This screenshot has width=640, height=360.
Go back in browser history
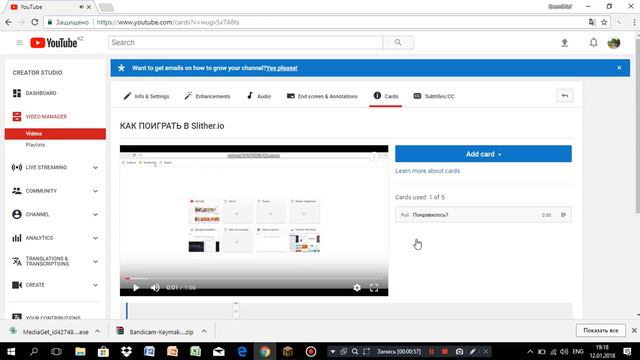coord(9,22)
